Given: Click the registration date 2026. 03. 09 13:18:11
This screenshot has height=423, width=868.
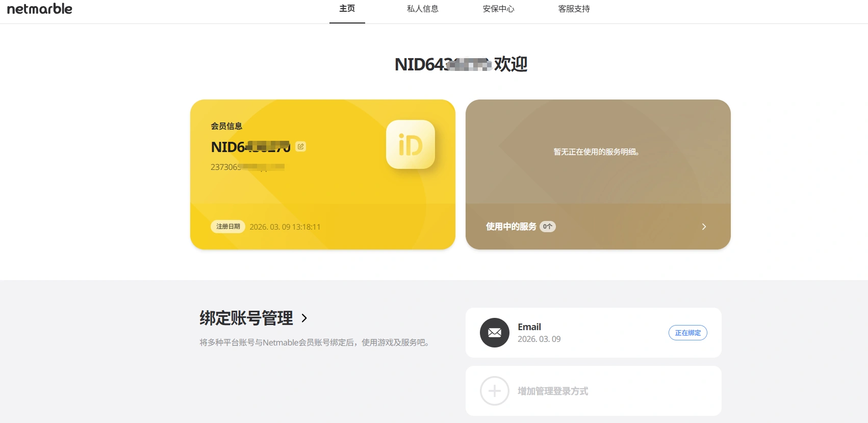Looking at the screenshot, I should 285,227.
